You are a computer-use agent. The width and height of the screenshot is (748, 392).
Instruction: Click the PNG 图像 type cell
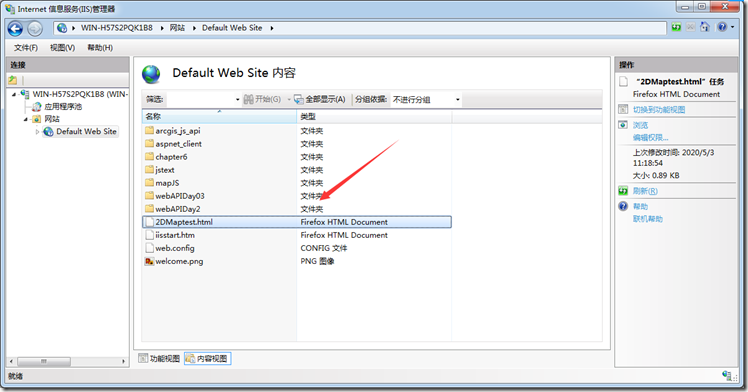317,261
